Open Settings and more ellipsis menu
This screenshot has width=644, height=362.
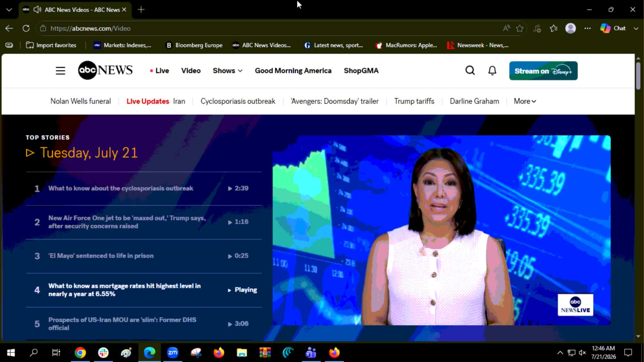pos(588,28)
